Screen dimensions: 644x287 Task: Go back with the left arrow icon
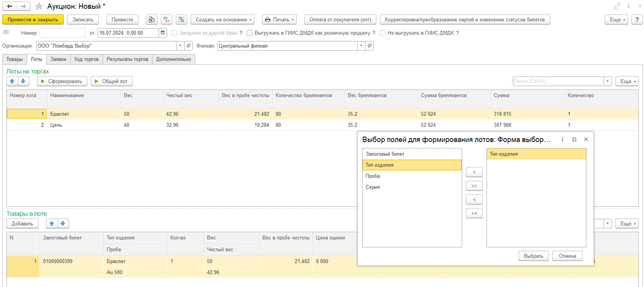pos(10,6)
